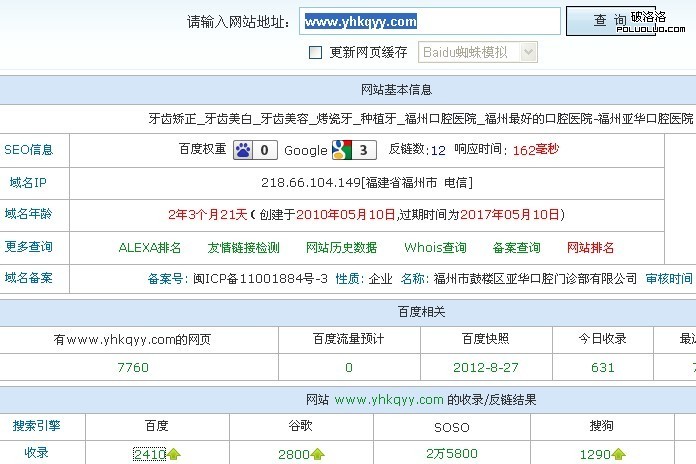The image size is (696, 464).
Task: Open the 备案查询 link
Action: [516, 247]
